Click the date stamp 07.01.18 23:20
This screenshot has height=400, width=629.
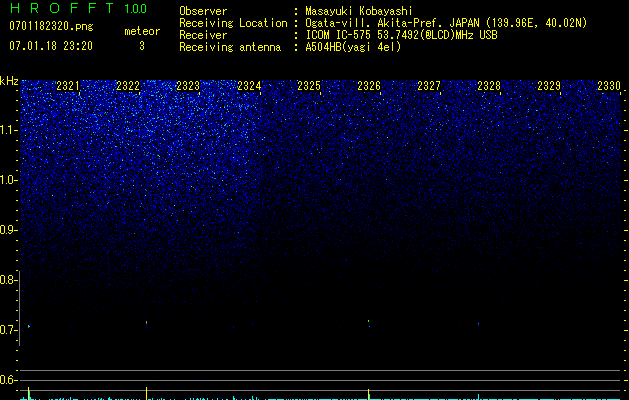coord(51,46)
